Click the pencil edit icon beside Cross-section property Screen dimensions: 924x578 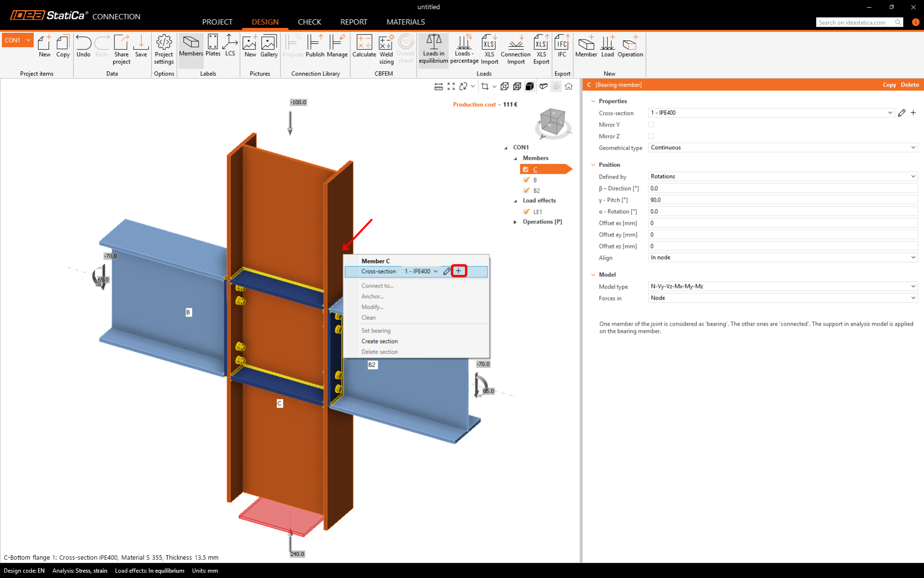[901, 113]
